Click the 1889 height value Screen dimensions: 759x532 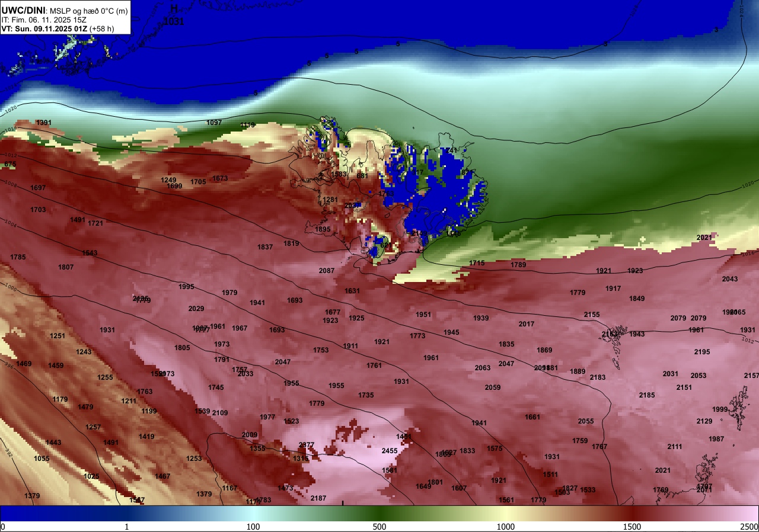pos(578,371)
